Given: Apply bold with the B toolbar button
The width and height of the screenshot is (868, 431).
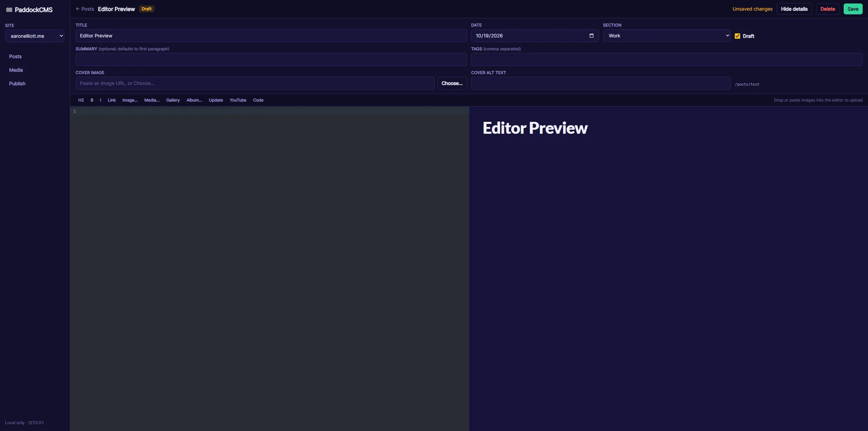Looking at the screenshot, I should [x=92, y=100].
